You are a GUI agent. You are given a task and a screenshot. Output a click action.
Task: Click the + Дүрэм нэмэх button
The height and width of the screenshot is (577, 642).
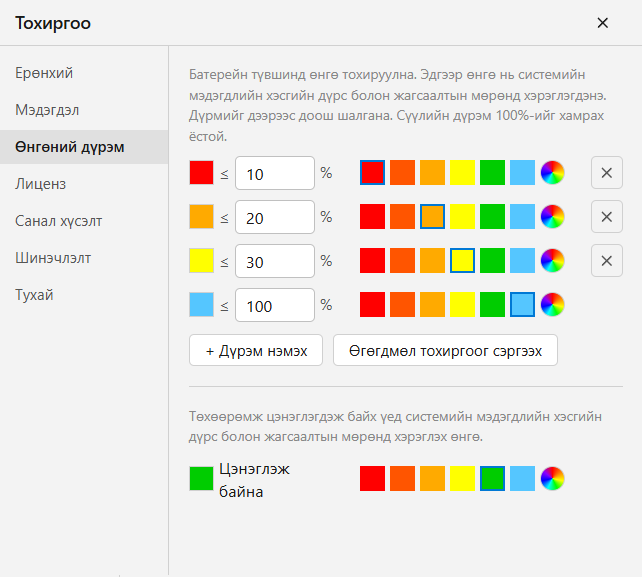tap(256, 351)
